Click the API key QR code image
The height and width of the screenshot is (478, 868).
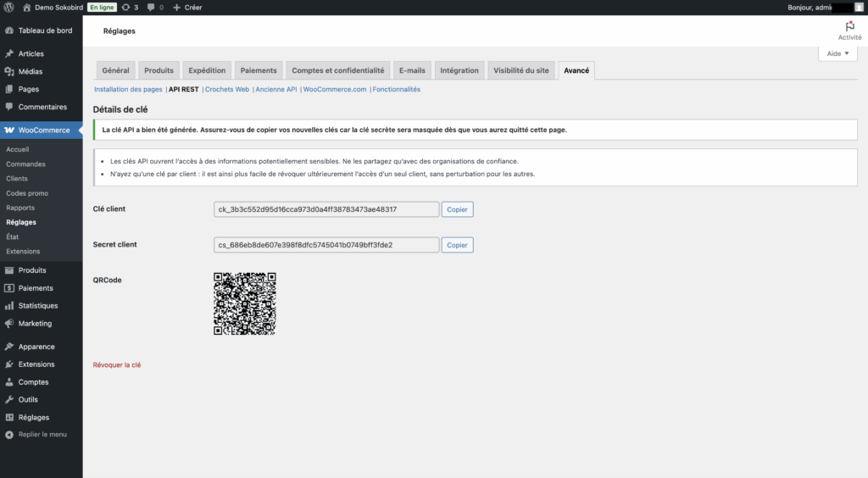(x=245, y=303)
